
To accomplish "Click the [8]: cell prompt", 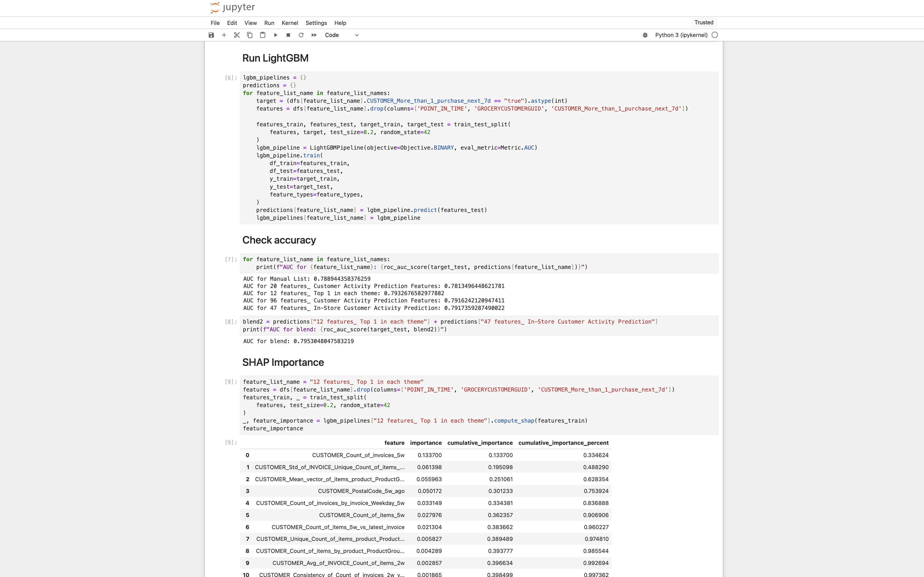I will pyautogui.click(x=231, y=322).
